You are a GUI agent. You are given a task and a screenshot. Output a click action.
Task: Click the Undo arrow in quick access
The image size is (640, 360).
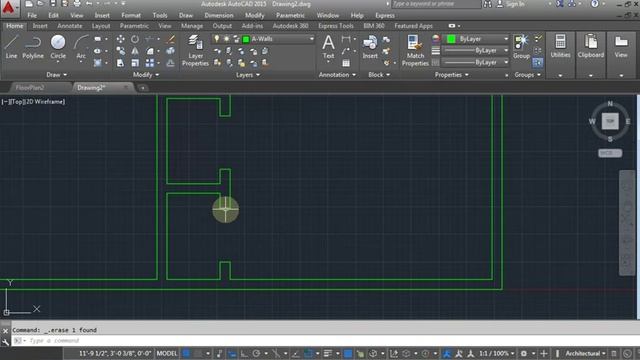tap(89, 4)
